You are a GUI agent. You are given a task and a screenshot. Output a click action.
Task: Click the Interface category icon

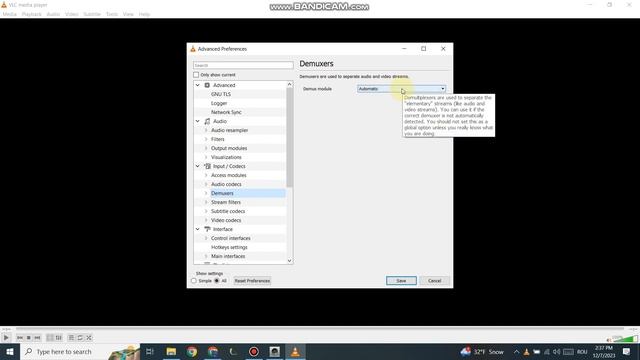(207, 229)
